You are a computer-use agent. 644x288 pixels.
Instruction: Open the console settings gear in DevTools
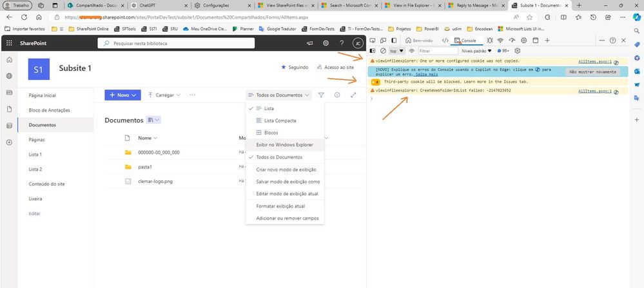tap(518, 51)
